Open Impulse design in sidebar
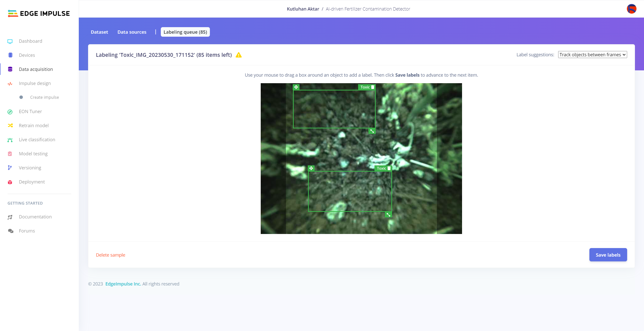644x331 pixels. 35,83
